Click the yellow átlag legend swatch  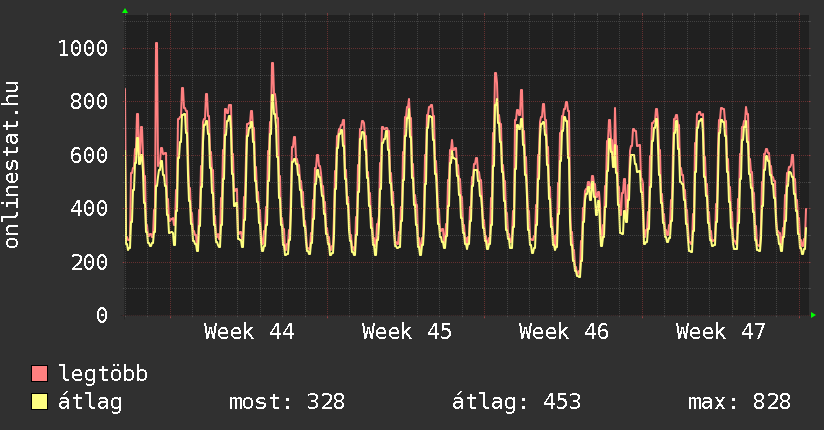pyautogui.click(x=40, y=402)
